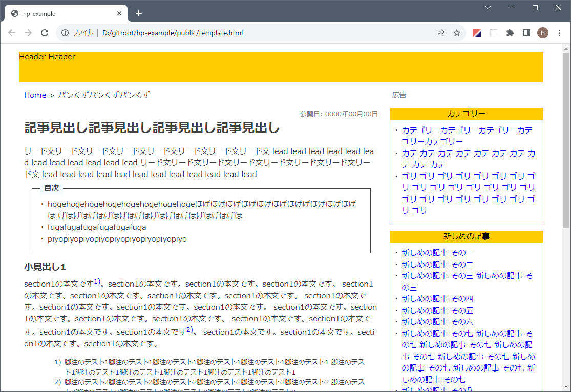Expand the tab search chevron
Image resolution: width=571 pixels, height=392 pixels.
488,8
